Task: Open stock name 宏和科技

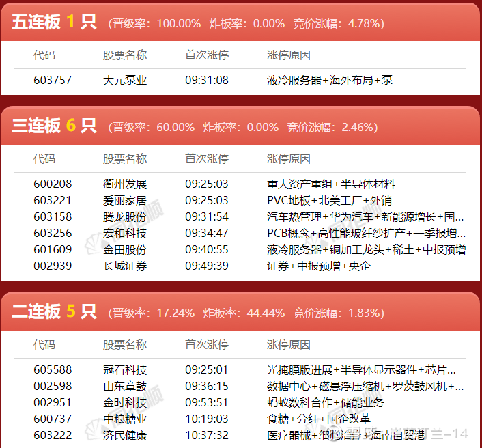Action: coord(125,233)
